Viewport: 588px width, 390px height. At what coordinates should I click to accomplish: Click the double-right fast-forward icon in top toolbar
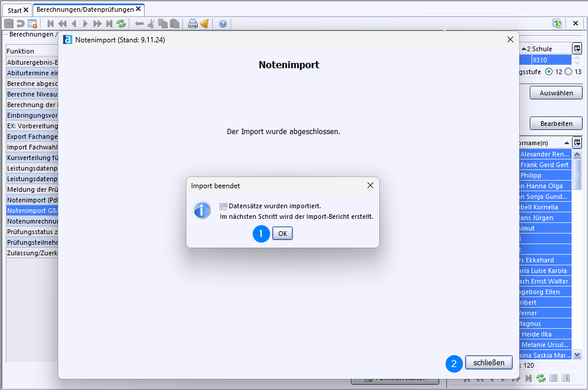98,24
